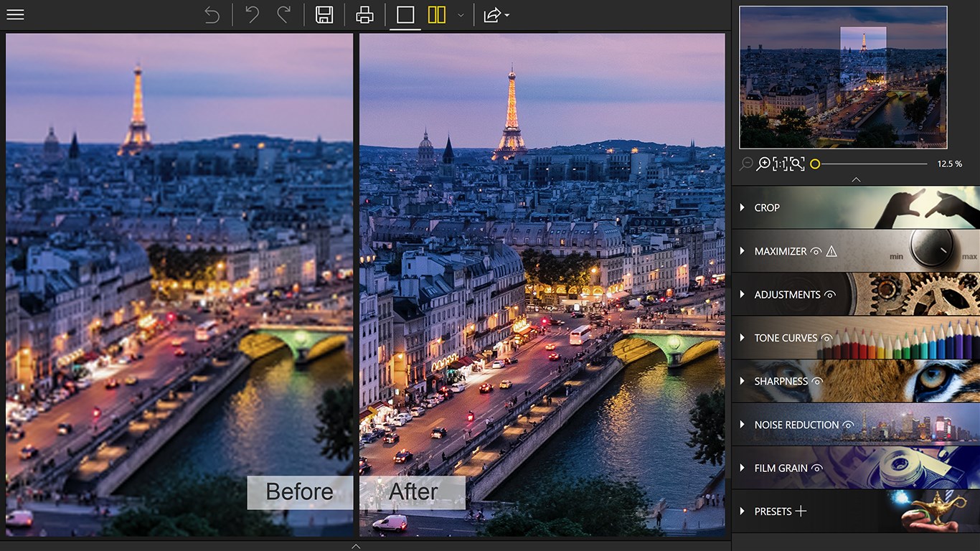Click the Redo arrow icon

(x=284, y=15)
